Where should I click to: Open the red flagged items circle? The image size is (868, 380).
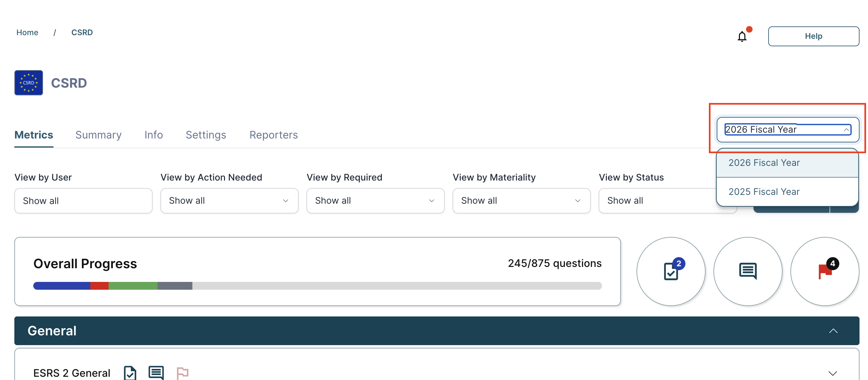(825, 271)
